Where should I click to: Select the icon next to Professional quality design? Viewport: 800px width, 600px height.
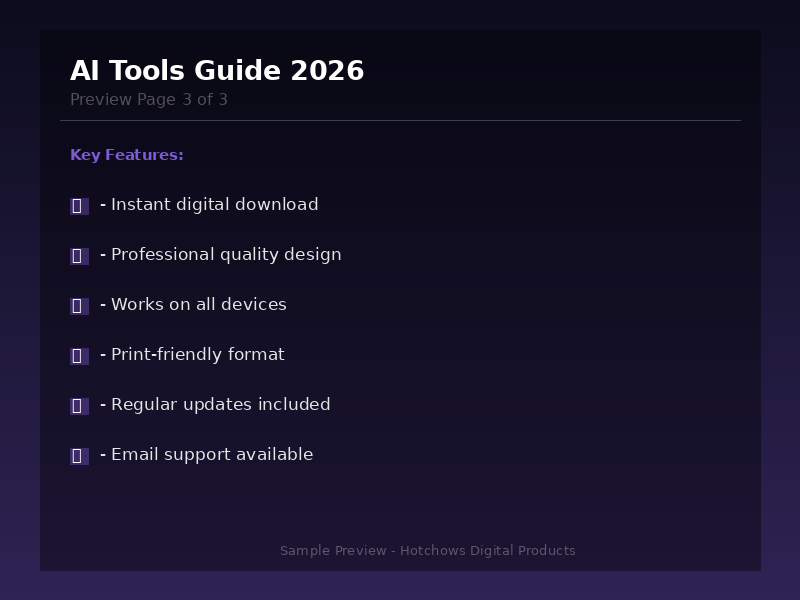79,256
